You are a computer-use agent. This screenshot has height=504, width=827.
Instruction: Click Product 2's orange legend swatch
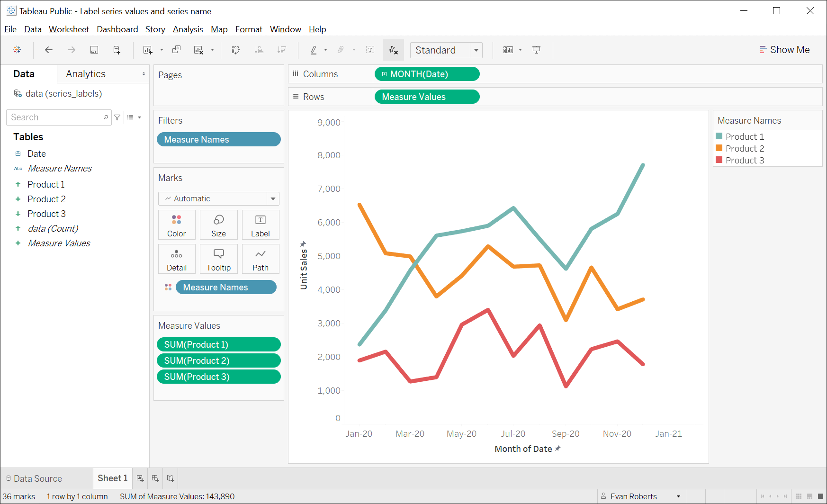(719, 148)
